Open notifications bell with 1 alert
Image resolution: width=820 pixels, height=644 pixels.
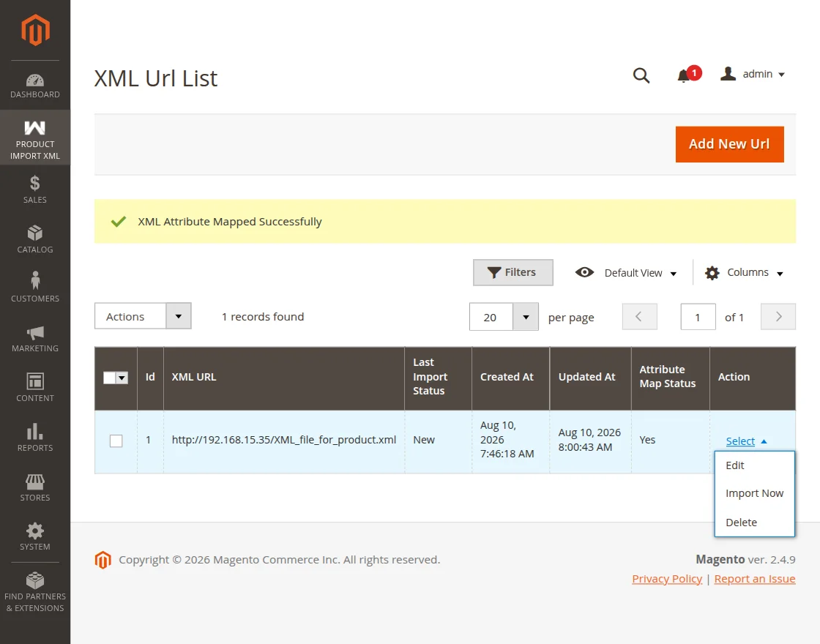(688, 75)
